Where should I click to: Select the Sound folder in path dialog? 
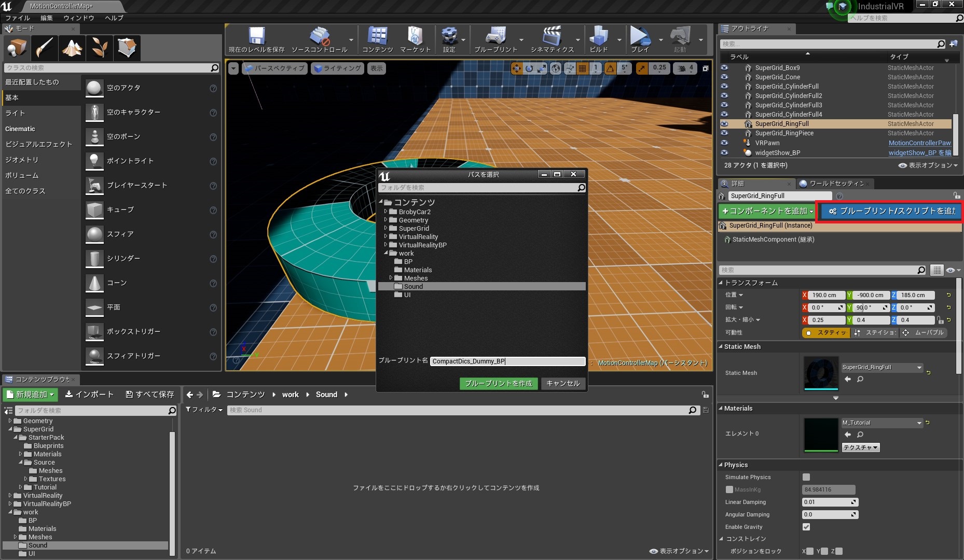[482, 286]
